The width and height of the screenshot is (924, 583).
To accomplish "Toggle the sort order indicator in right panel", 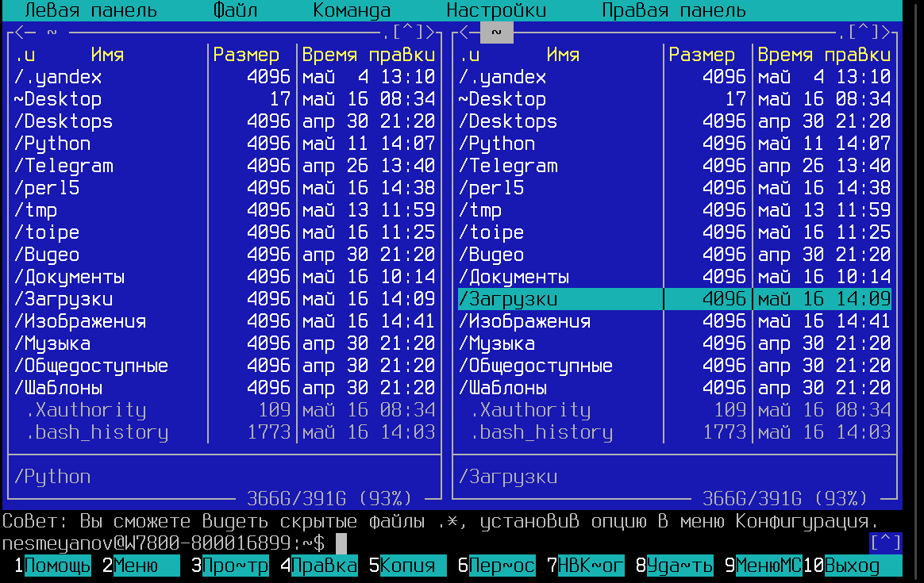I will pos(470,55).
